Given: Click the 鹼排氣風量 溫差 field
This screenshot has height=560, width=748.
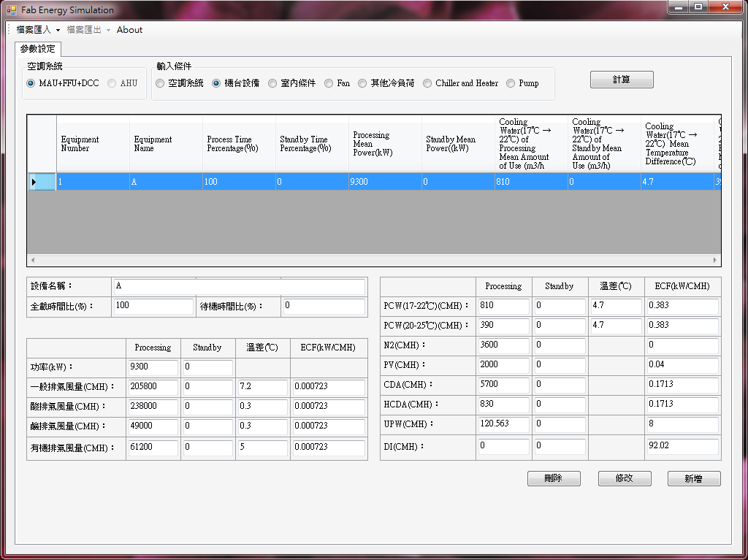Looking at the screenshot, I should pos(262,426).
